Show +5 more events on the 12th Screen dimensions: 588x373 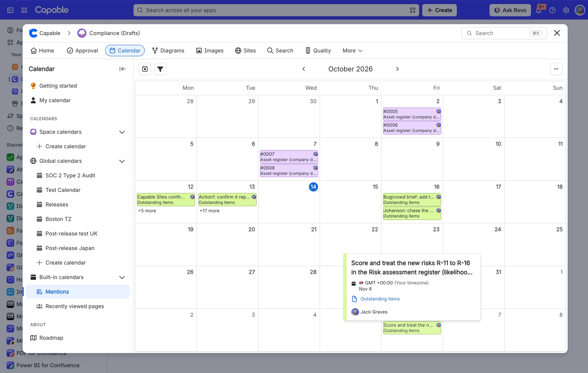tap(147, 211)
